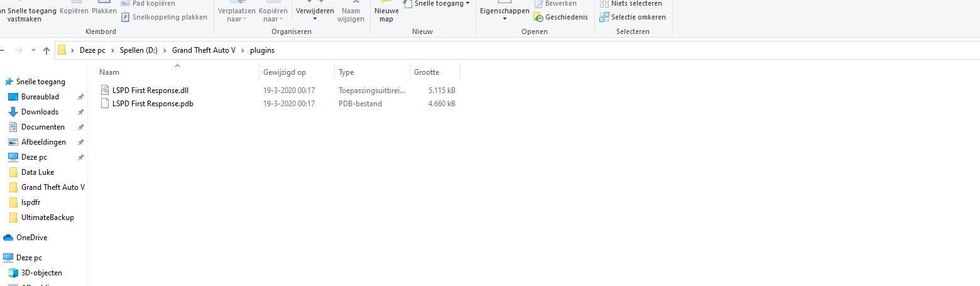
Task: Open Eigenschappen dropdown in Openen group
Action: [504, 13]
